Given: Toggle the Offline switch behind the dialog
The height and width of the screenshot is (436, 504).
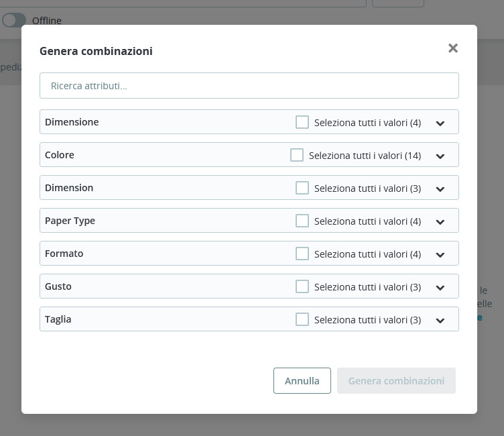Looking at the screenshot, I should [14, 20].
